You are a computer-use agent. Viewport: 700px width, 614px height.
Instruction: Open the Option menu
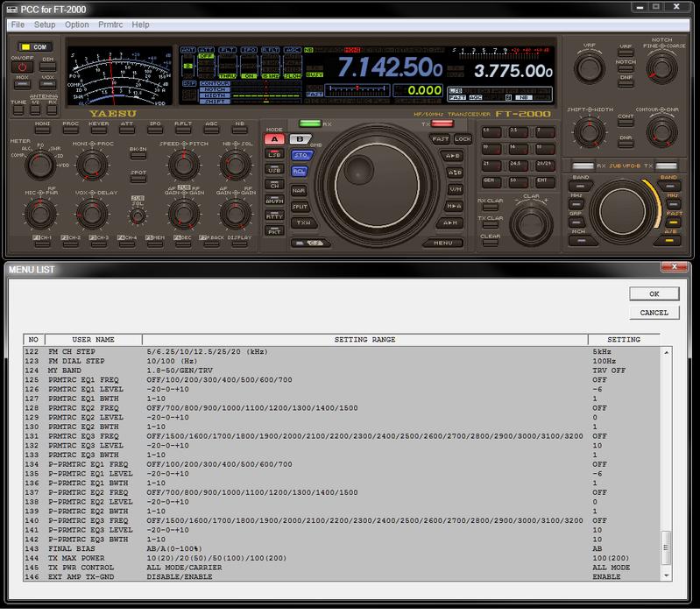click(77, 25)
